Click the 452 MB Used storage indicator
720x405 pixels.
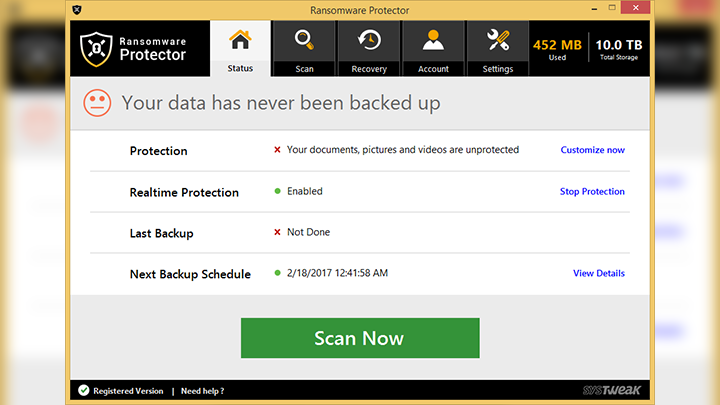tap(558, 49)
